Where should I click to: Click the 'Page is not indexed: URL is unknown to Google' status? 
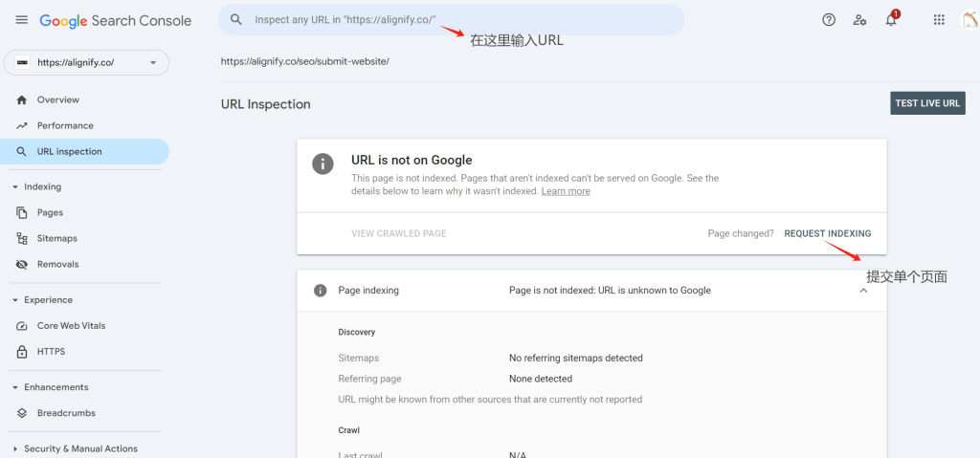pyautogui.click(x=610, y=291)
